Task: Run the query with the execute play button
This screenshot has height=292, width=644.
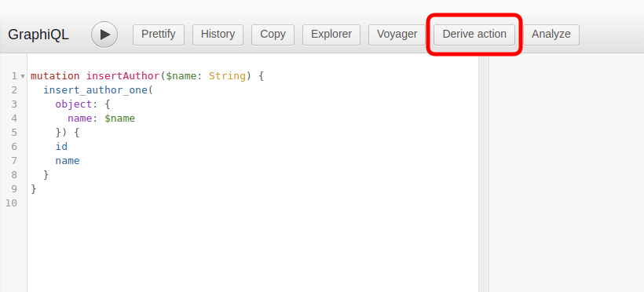Action: point(104,35)
